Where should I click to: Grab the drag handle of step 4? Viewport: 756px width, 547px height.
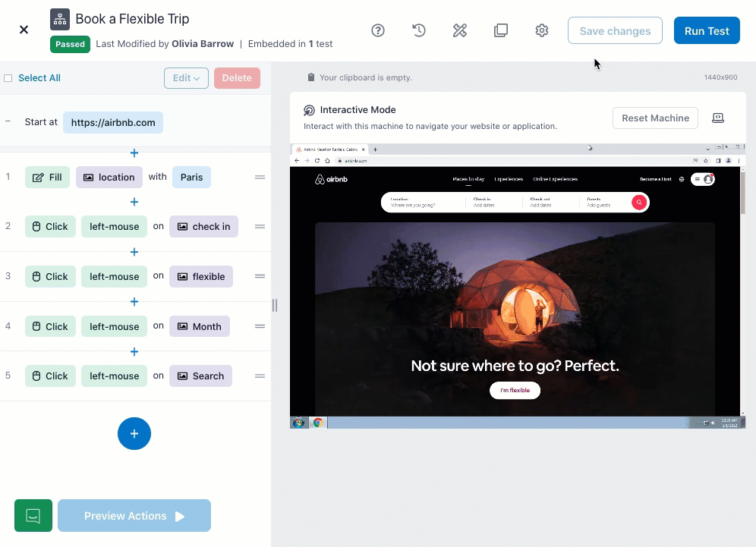(x=260, y=326)
